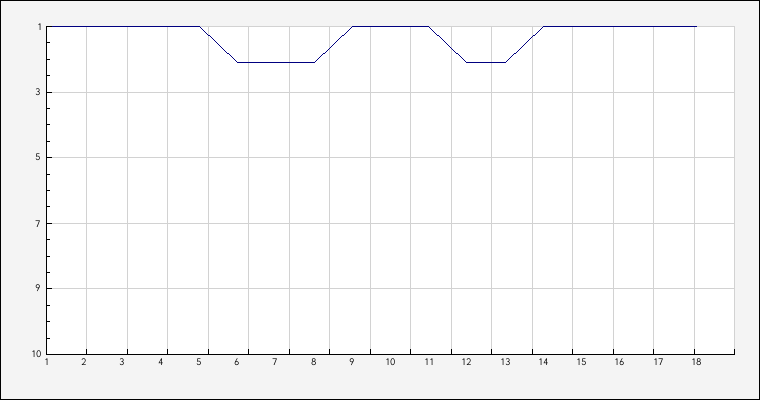Image resolution: width=760 pixels, height=400 pixels.
Task: Click the x-axis label 16
Action: click(619, 362)
